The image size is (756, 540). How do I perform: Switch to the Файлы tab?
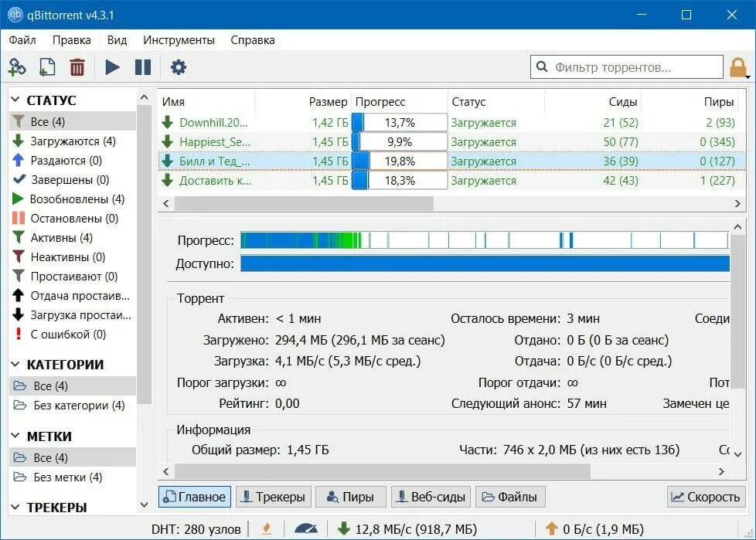pyautogui.click(x=510, y=497)
